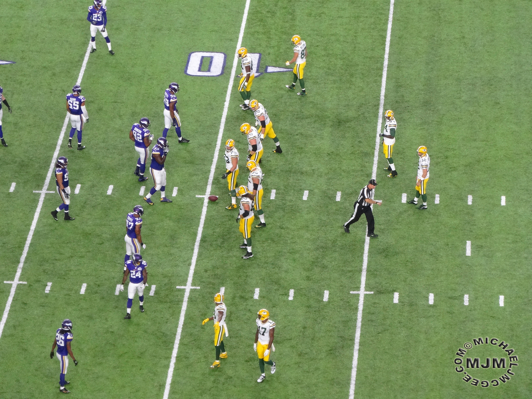Click the referee in striped shirt
532x399 pixels.
363,208
